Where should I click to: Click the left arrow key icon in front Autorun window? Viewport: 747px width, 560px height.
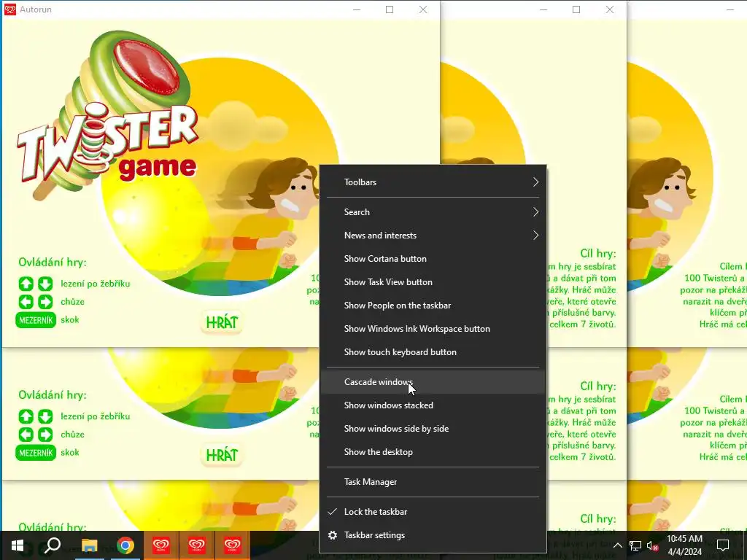click(26, 302)
